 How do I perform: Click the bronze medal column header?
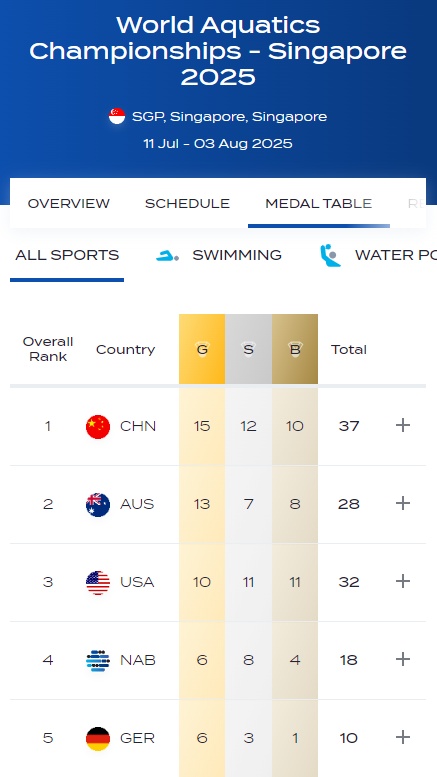pyautogui.click(x=295, y=349)
